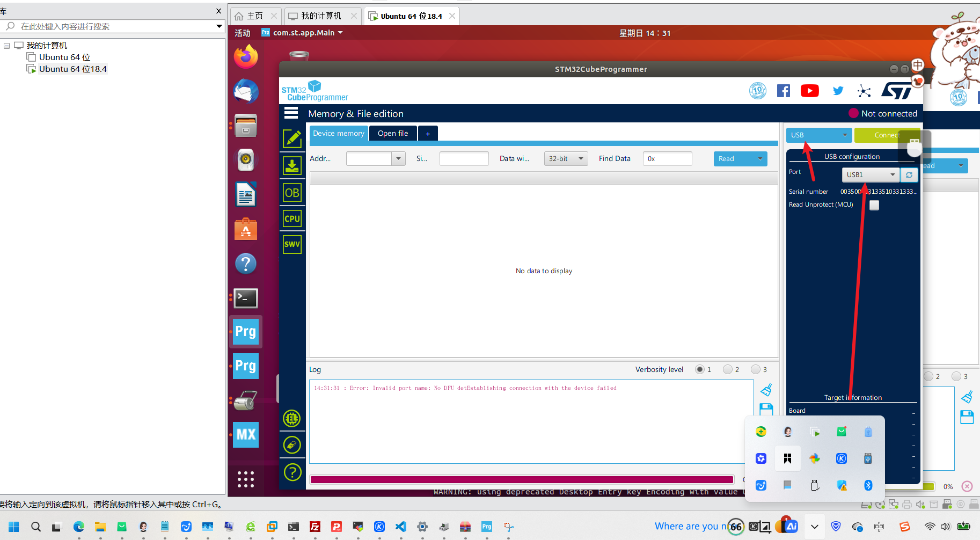The width and height of the screenshot is (980, 540).
Task: Open the Ubuntu dock Help icon
Action: pos(246,264)
